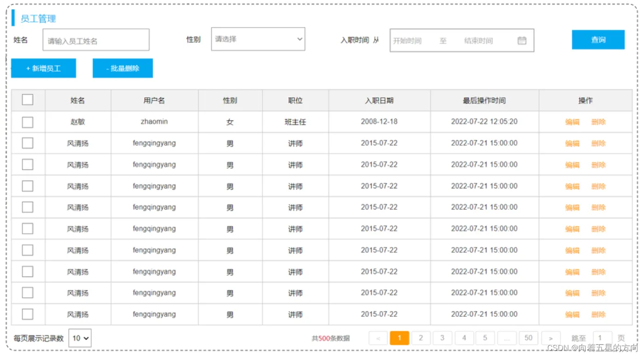
Task: Open the 性别 dropdown showing 请选择
Action: point(258,39)
